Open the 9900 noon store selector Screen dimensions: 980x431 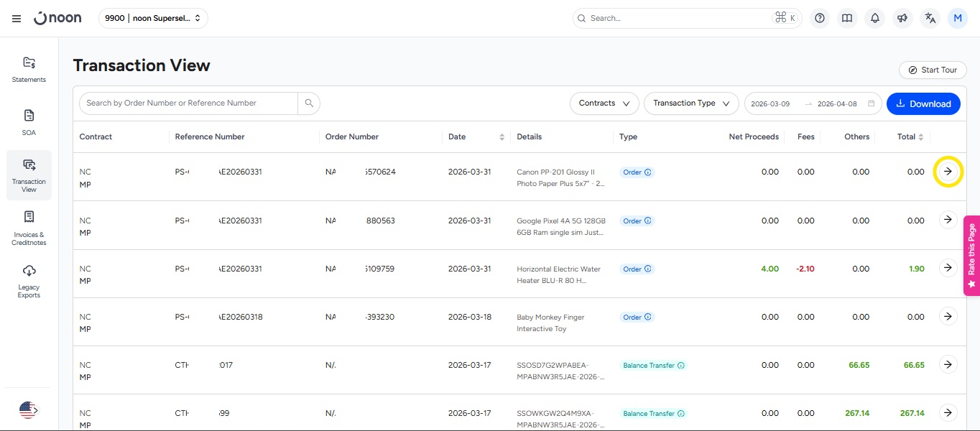click(x=153, y=19)
